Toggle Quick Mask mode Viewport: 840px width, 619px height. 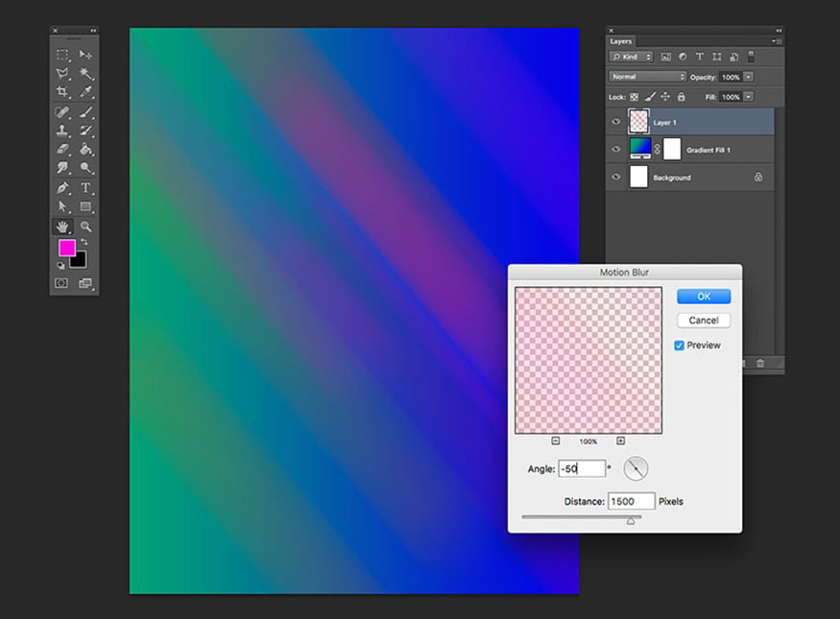click(x=61, y=283)
